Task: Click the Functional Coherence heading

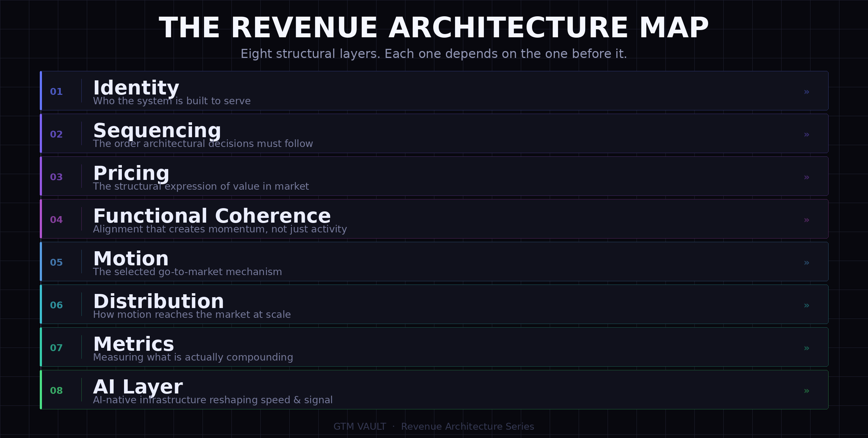Action: pos(212,216)
